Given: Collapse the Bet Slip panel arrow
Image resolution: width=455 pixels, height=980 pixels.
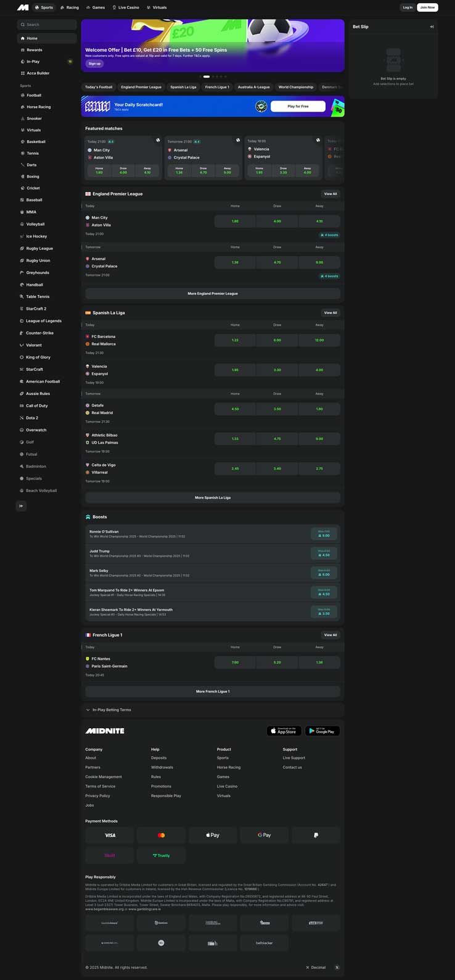Looking at the screenshot, I should click(x=432, y=27).
